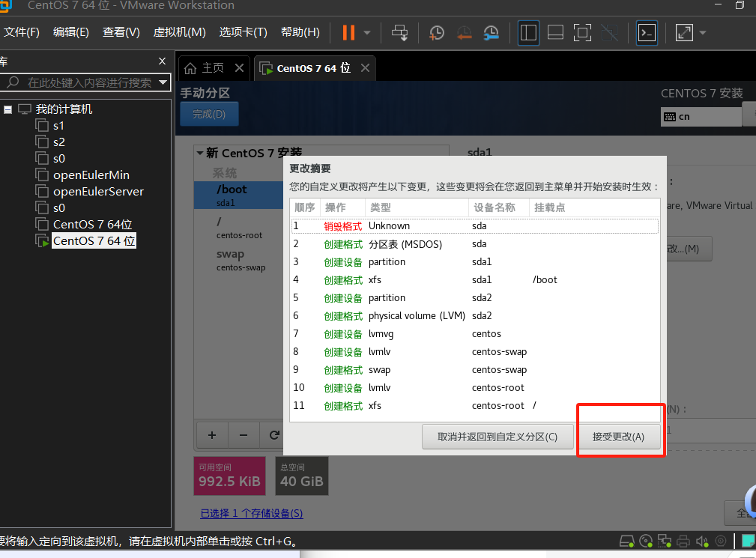Viewport: 756px width, 558px height.
Task: Open the console view icon
Action: (647, 33)
